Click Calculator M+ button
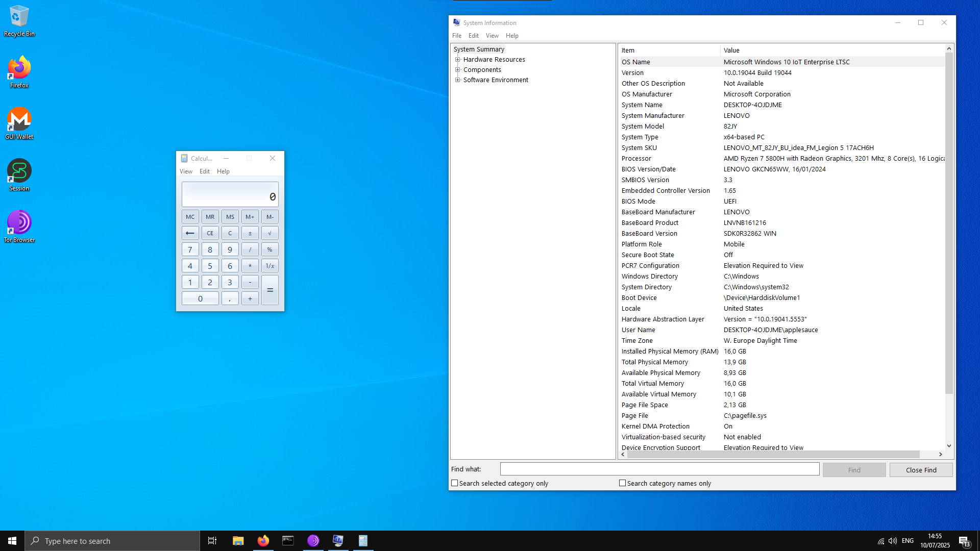Viewport: 980px width, 551px height. 250,217
